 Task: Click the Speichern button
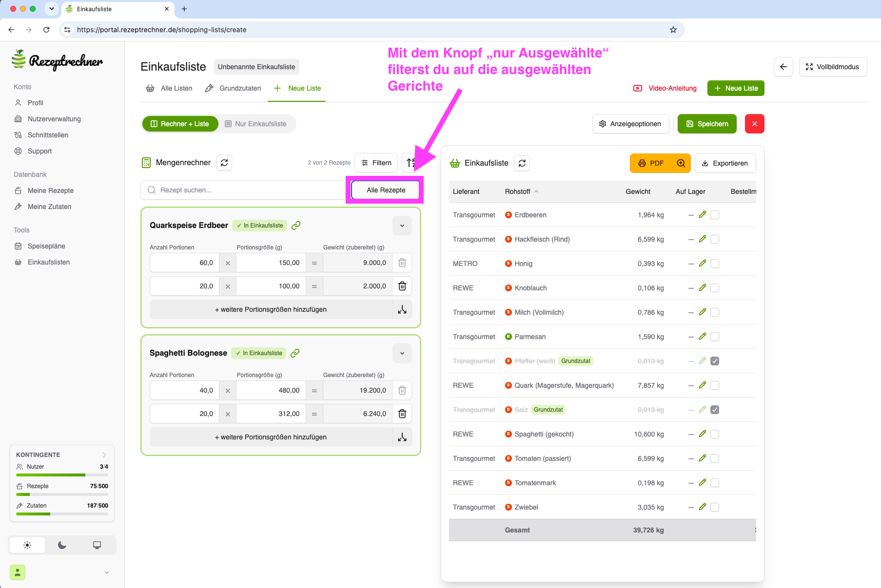coord(707,124)
